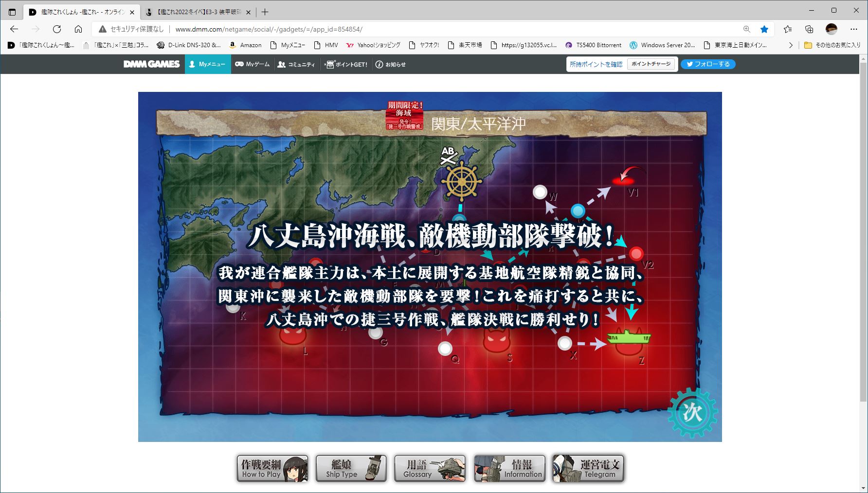
Task: Open the D-Link DNS-320 bookmark
Action: click(x=189, y=45)
